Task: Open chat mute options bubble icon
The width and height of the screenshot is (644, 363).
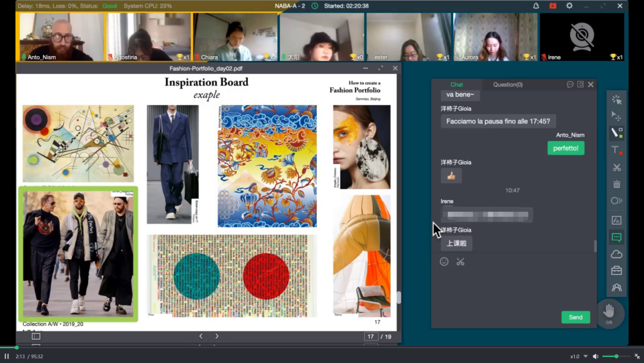Action: tap(570, 84)
